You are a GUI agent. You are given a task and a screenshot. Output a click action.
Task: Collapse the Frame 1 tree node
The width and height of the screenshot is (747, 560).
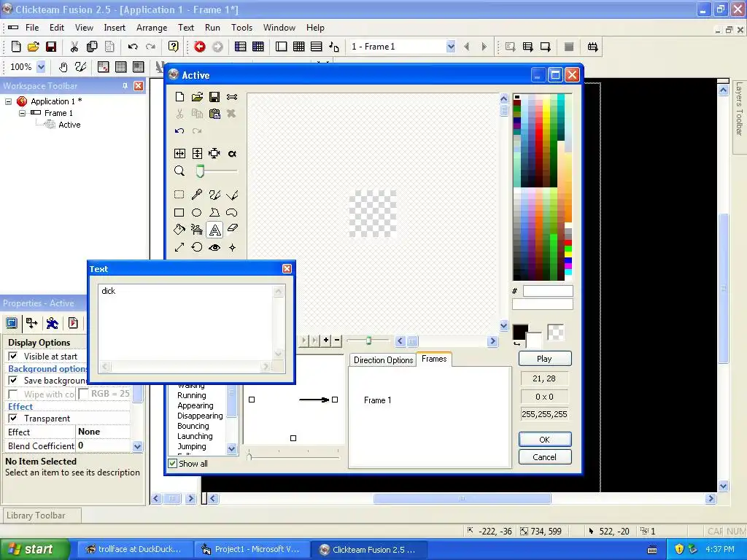(22, 113)
